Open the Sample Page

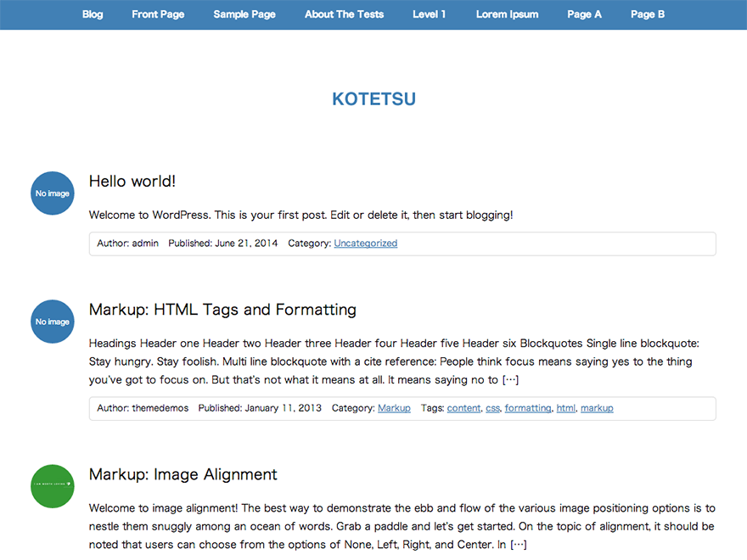(x=244, y=14)
